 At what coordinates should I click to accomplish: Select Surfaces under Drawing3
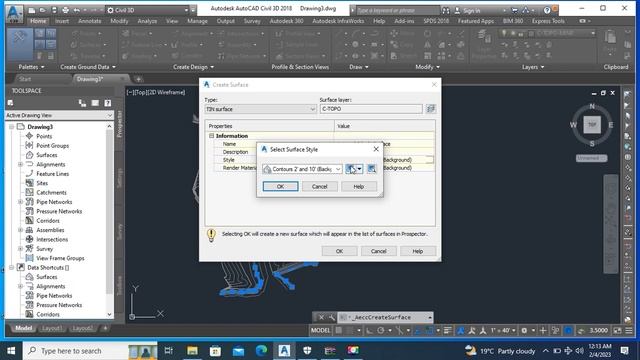47,155
